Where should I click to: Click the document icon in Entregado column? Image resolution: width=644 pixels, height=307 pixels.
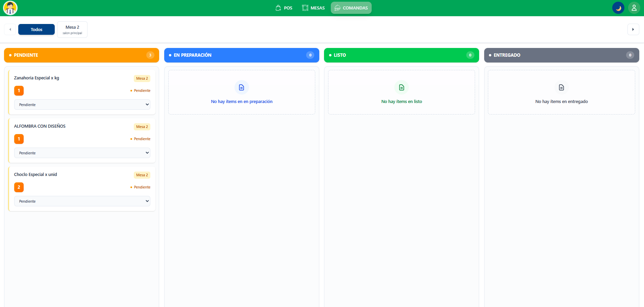(561, 87)
